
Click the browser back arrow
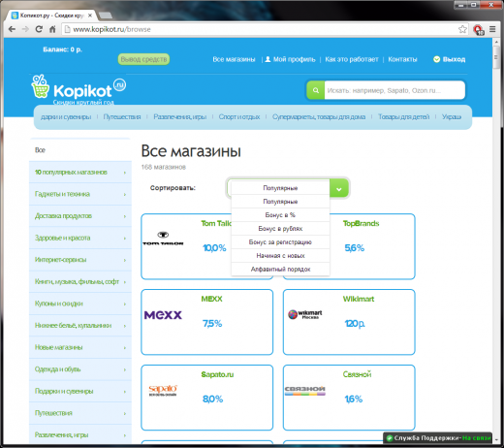(x=12, y=29)
